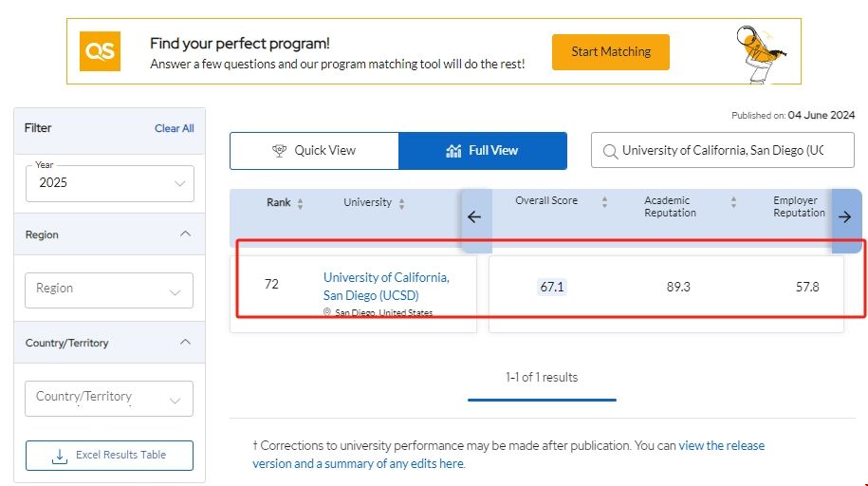Sort by Overall Score arrows

pyautogui.click(x=603, y=201)
